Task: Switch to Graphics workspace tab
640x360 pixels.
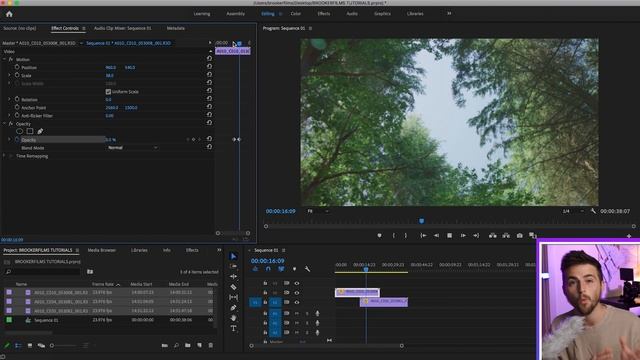Action: click(x=382, y=13)
